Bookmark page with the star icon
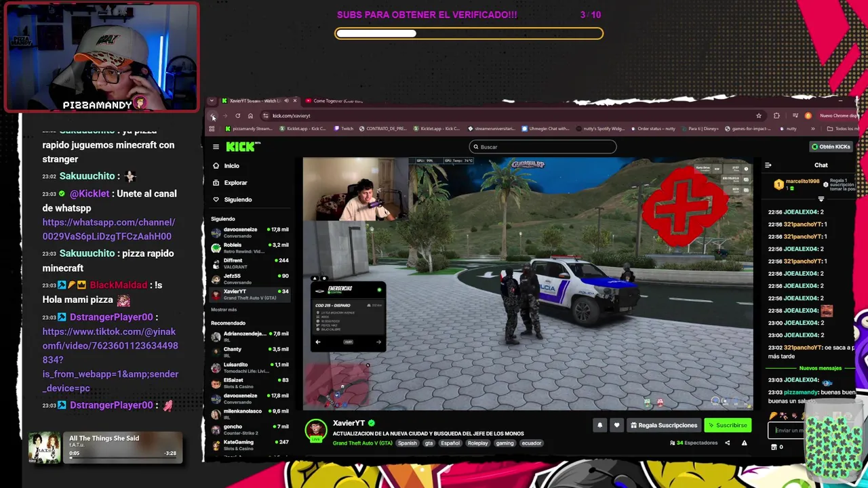Screen dimensions: 868x488 click(759, 116)
